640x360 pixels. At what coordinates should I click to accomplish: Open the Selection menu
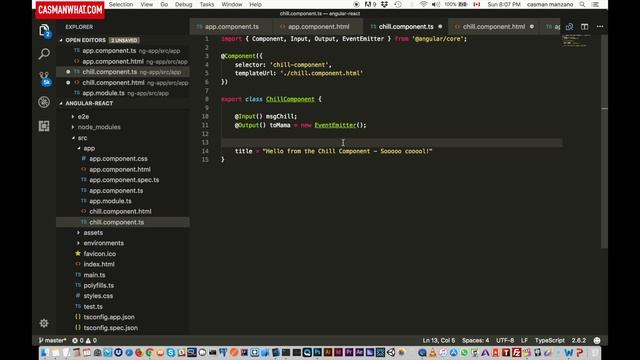coord(121,4)
